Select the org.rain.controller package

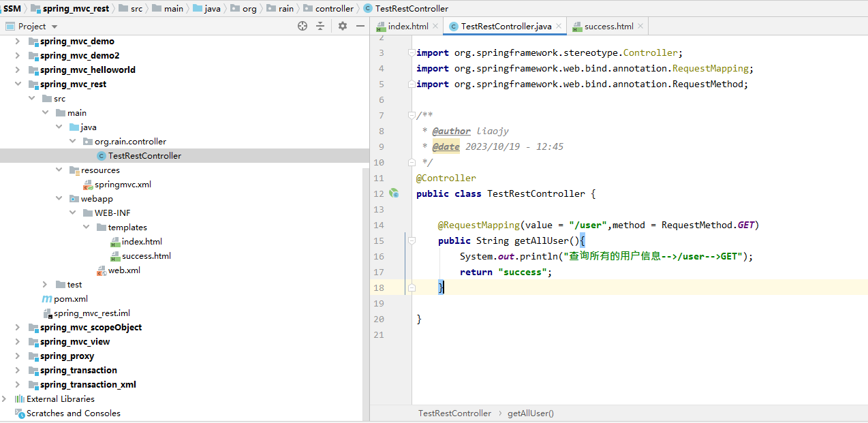130,142
